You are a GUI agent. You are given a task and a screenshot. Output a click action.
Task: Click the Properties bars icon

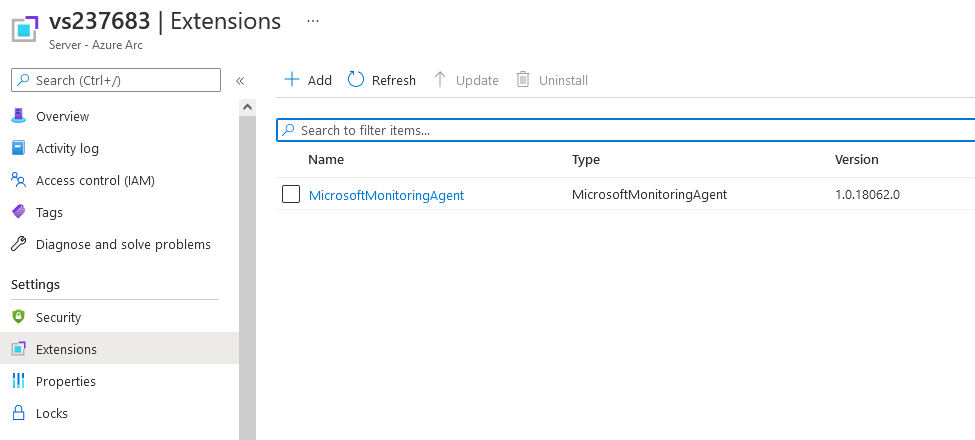click(19, 381)
